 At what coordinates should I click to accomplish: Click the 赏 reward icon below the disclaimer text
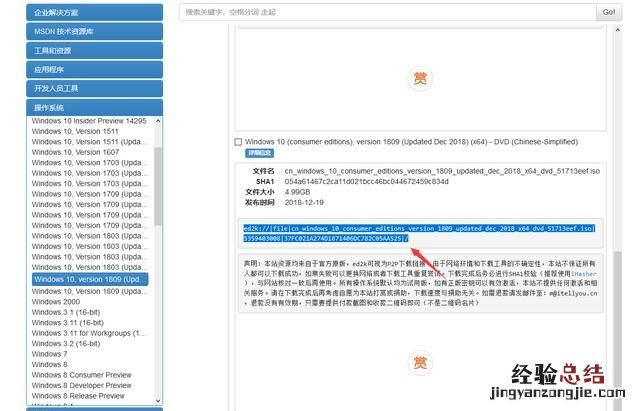420,362
